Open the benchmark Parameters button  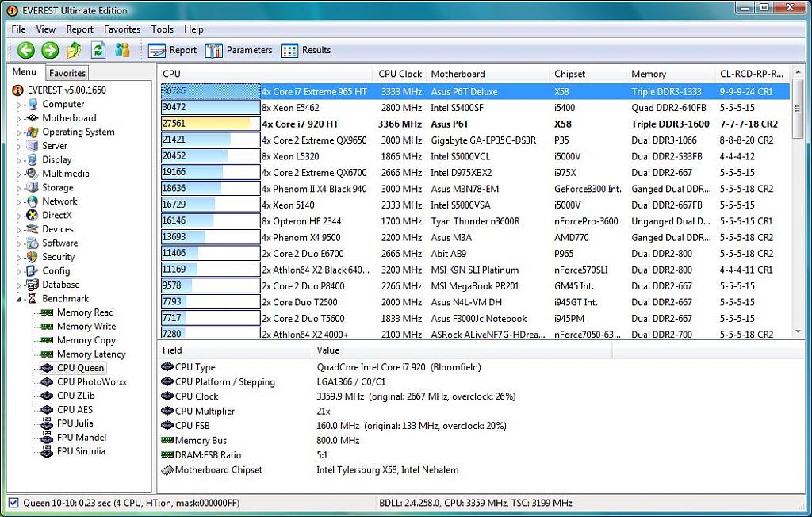pos(239,50)
